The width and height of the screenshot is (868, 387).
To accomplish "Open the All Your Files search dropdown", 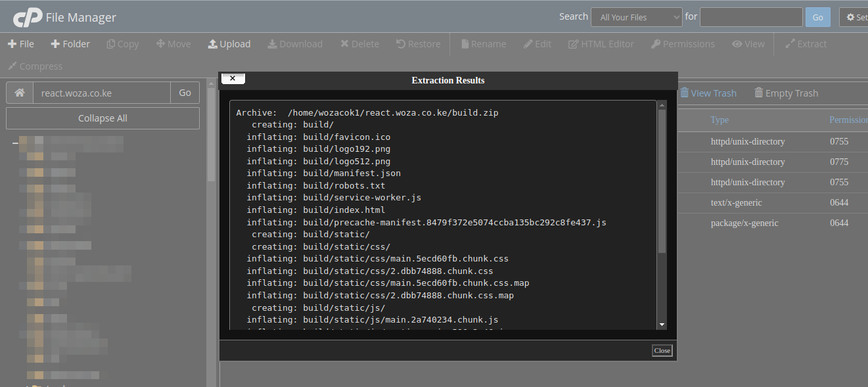I will (637, 18).
